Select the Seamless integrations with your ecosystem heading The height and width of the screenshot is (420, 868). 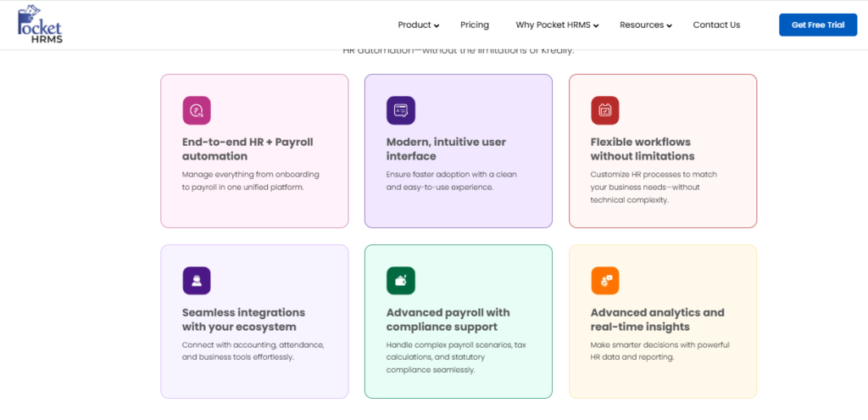[x=243, y=320]
